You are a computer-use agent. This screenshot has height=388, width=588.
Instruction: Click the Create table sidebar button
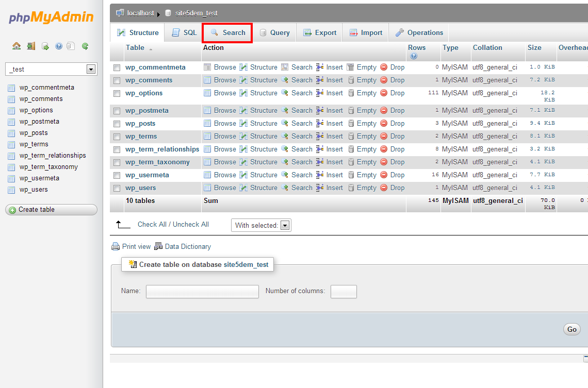point(52,210)
